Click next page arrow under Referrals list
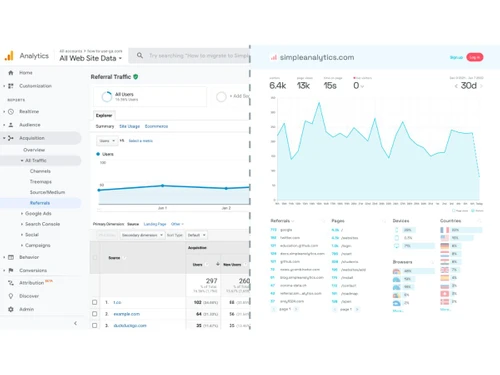500x375 pixels. coord(296,309)
